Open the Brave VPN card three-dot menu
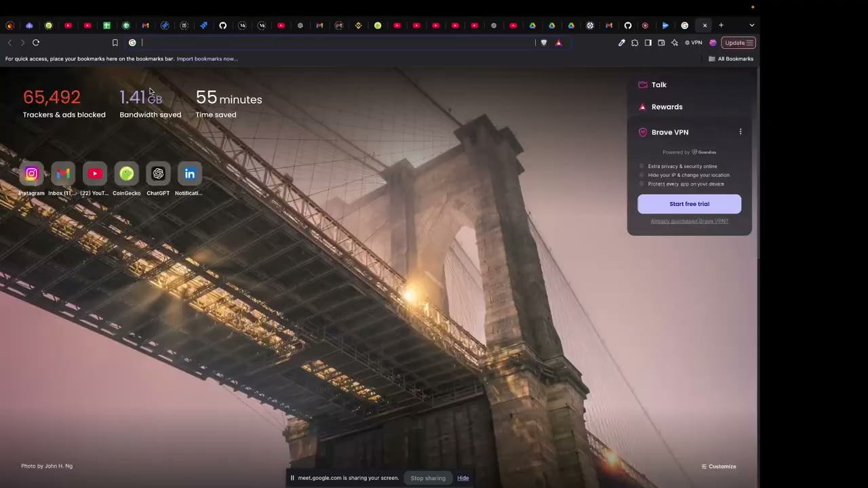 741,132
